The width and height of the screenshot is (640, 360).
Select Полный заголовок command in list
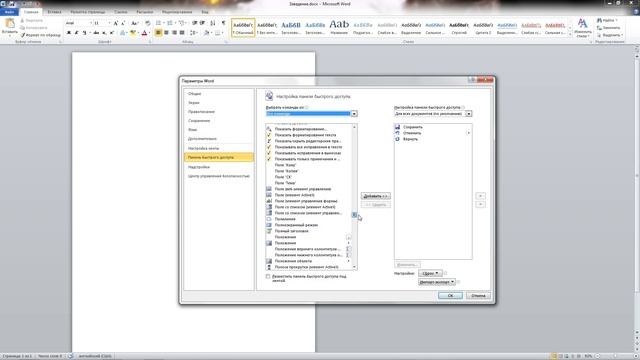coord(308,231)
